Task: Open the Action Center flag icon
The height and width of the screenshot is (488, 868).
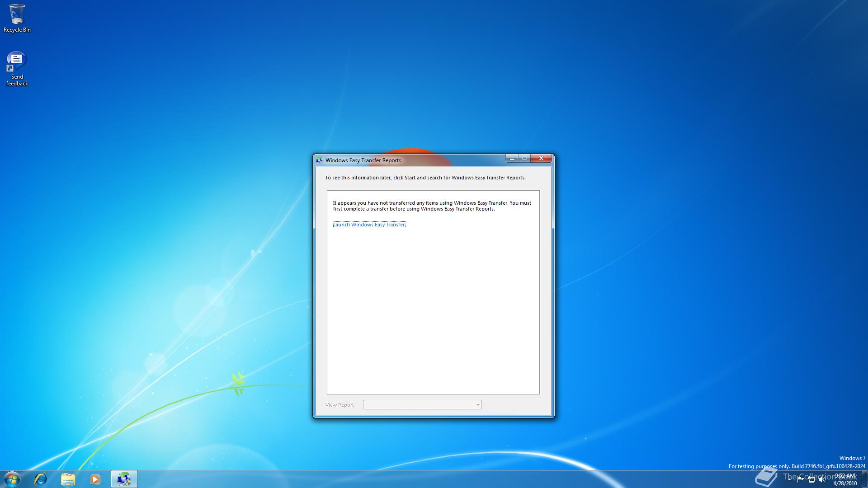Action: click(800, 479)
